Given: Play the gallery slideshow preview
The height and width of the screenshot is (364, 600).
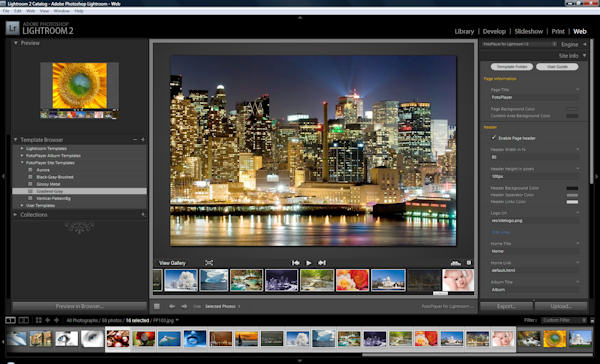Looking at the screenshot, I should coord(308,263).
